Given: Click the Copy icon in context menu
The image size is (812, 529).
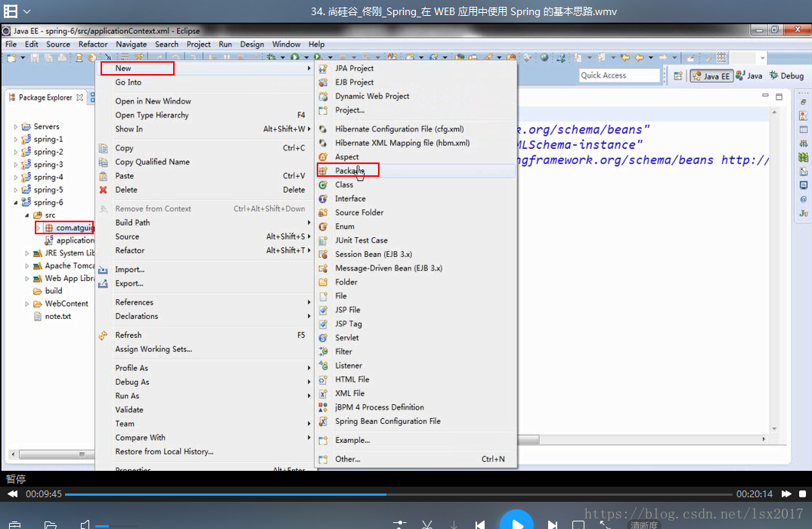Looking at the screenshot, I should [103, 148].
